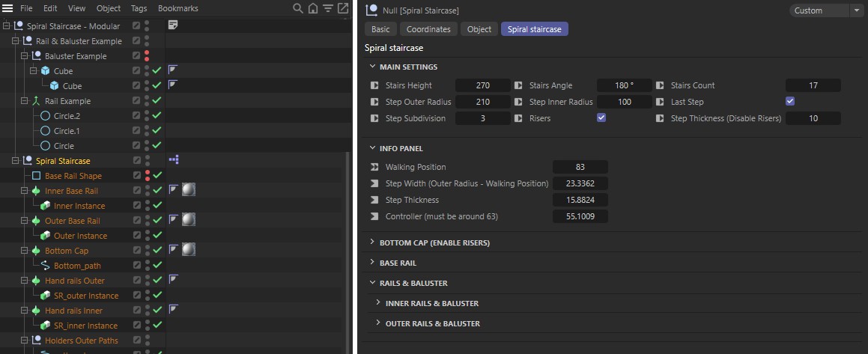Open the hamburger menu in Object Manager

(x=7, y=8)
